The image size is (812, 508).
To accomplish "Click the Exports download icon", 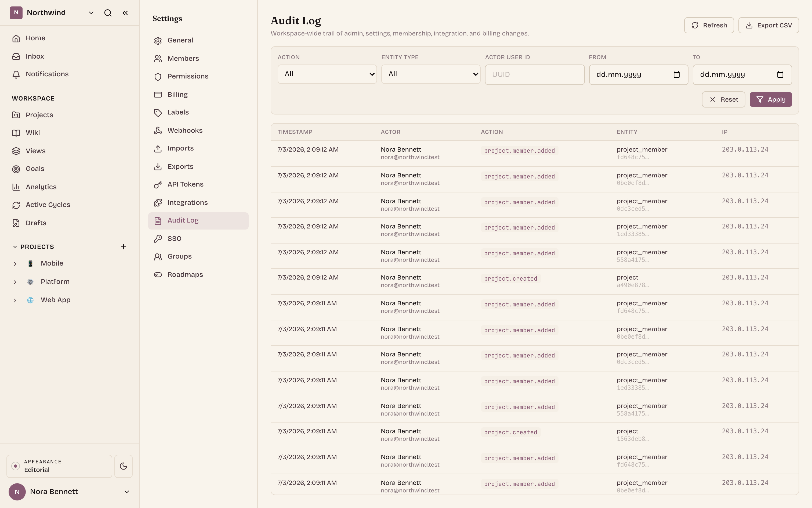I will (x=158, y=167).
